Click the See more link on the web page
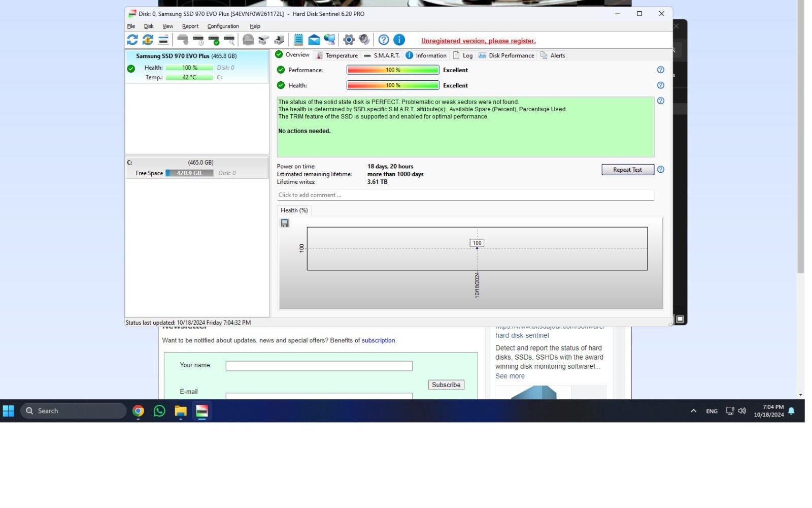The width and height of the screenshot is (812, 508). [x=510, y=376]
